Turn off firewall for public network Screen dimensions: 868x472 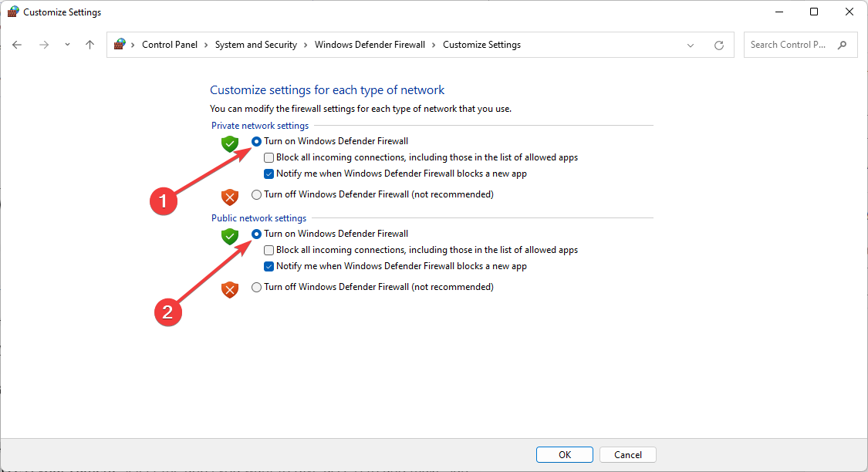click(x=256, y=287)
